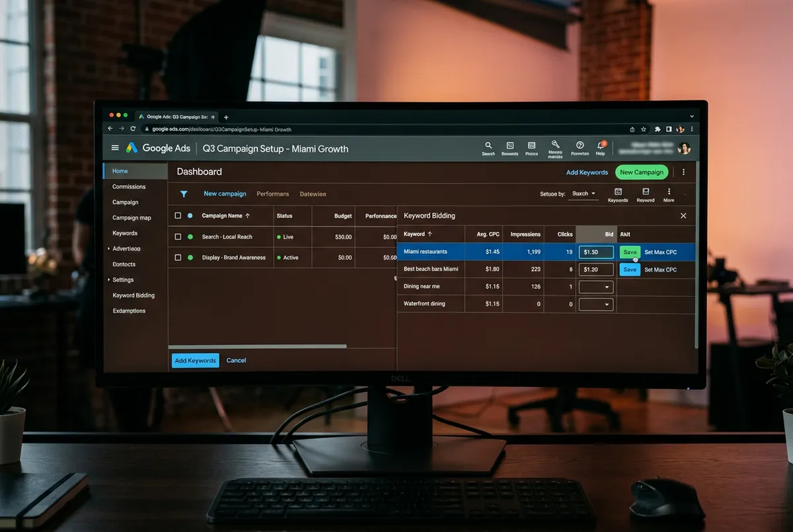Click the question mark icon in the header

pyautogui.click(x=580, y=145)
